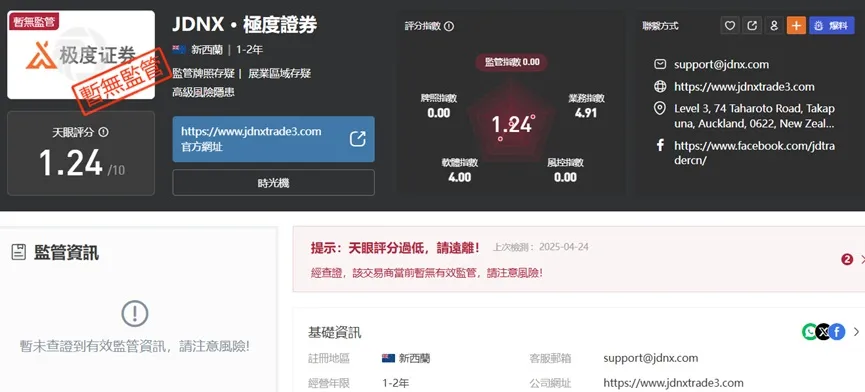Click the Level 3, 74 Taharoto Road address
865x392 pixels.
(754, 116)
